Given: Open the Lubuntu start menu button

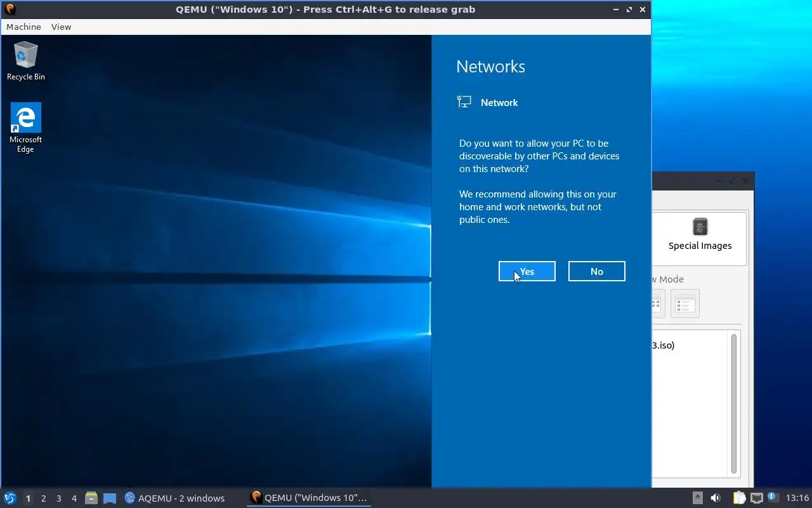Looking at the screenshot, I should pyautogui.click(x=10, y=498).
